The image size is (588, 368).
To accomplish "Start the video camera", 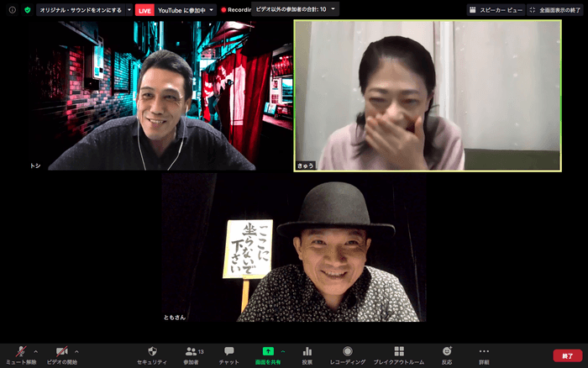I will click(x=62, y=355).
